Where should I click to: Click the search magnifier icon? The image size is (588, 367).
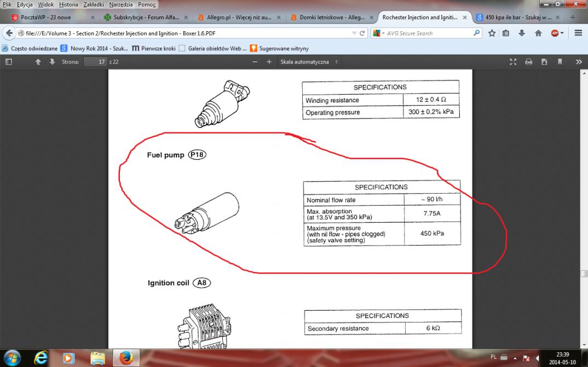coord(476,33)
